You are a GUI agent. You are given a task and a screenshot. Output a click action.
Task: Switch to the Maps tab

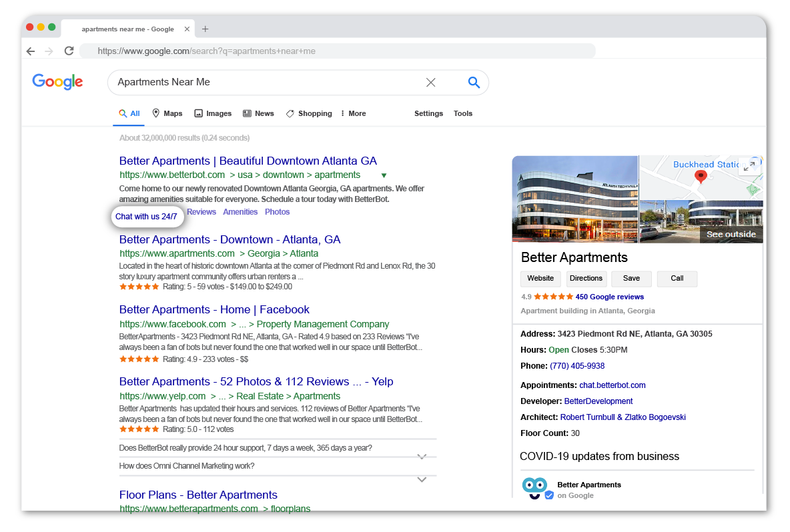coord(167,114)
